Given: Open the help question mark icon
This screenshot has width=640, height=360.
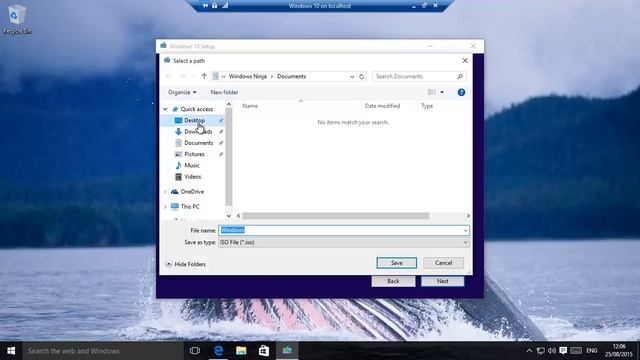Looking at the screenshot, I should (x=461, y=92).
